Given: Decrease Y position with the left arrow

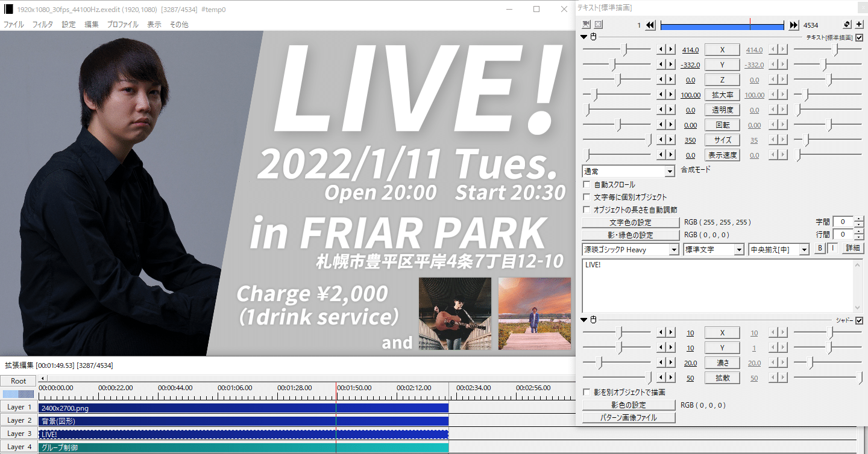Looking at the screenshot, I should click(x=661, y=64).
